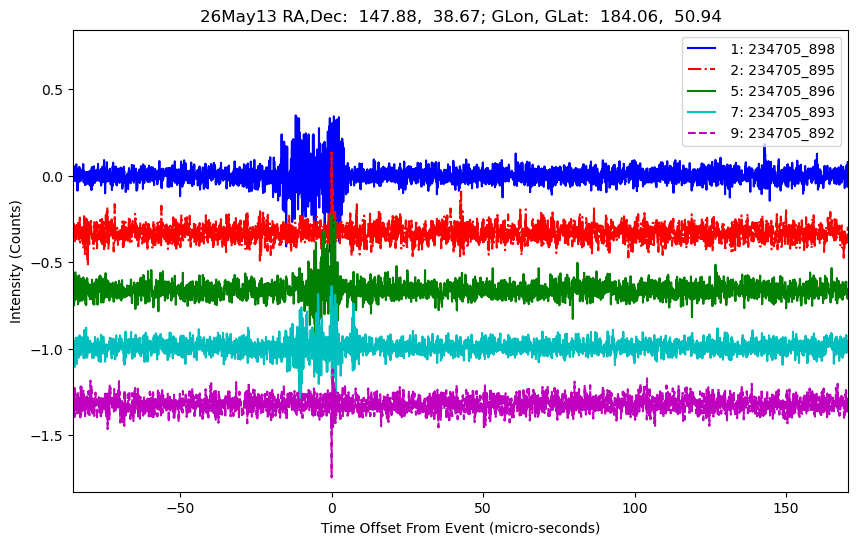
Task: Click the magenta dashed legend sample
Action: click(x=702, y=133)
